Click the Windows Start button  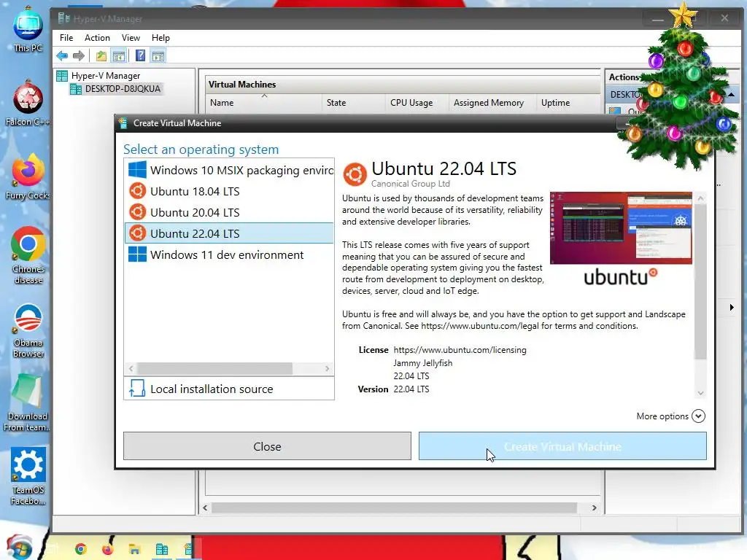(x=18, y=548)
